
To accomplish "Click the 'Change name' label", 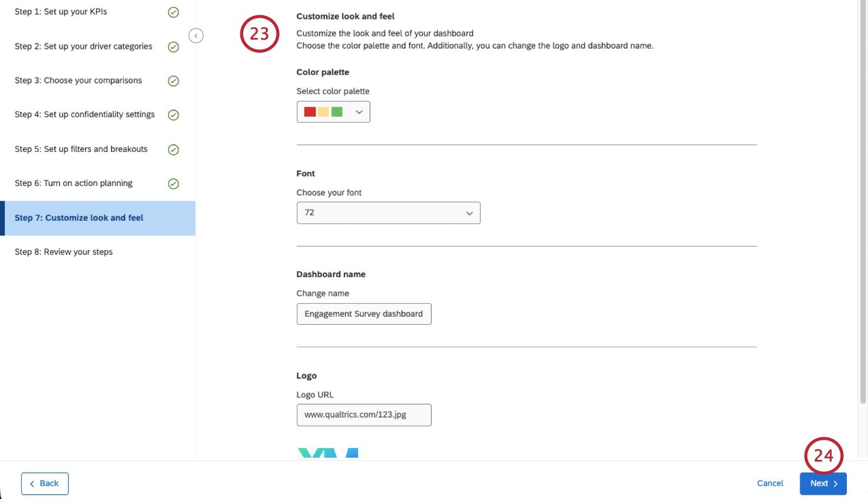I will [x=323, y=293].
